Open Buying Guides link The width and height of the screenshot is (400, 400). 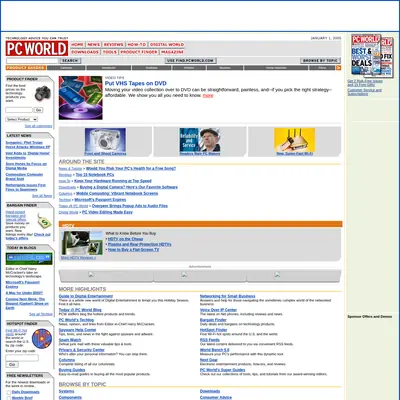coord(72,370)
